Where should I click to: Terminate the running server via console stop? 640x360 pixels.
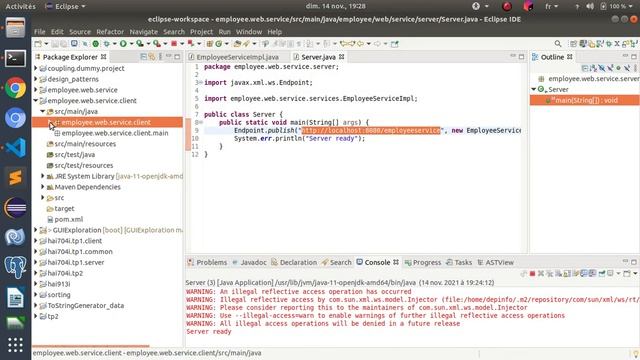pos(532,273)
